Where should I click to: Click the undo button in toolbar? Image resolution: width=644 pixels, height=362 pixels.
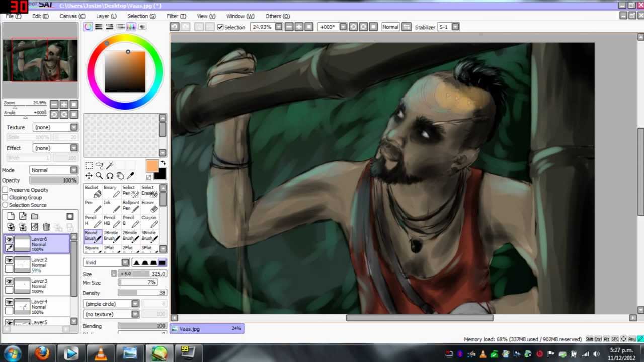tap(174, 27)
